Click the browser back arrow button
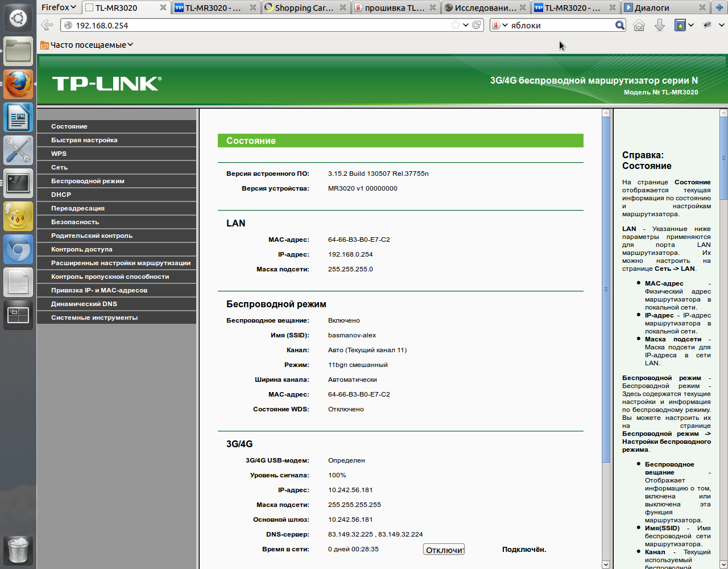This screenshot has height=569, width=728. click(47, 25)
